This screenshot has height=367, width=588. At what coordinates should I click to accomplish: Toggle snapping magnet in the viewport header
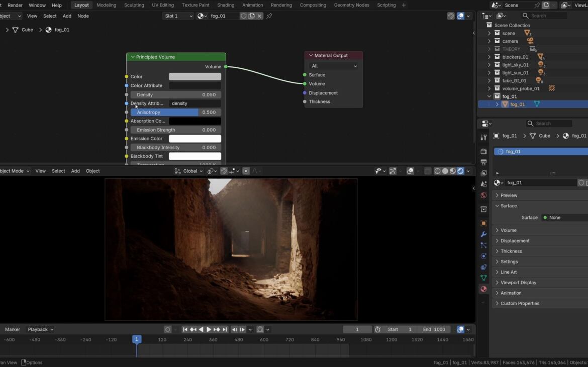224,171
